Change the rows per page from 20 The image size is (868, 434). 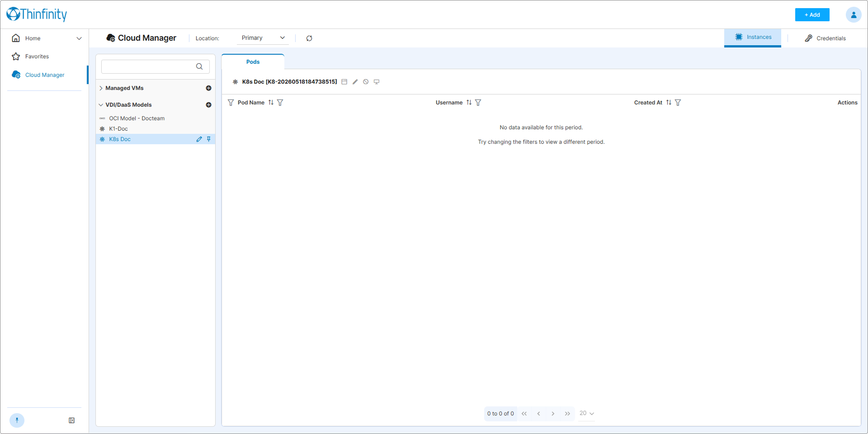tap(587, 413)
